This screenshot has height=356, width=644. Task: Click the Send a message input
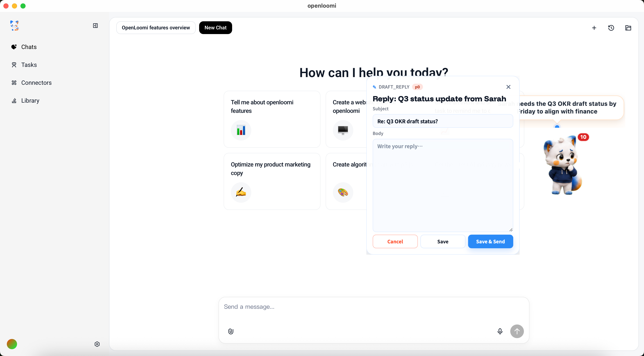tap(374, 307)
